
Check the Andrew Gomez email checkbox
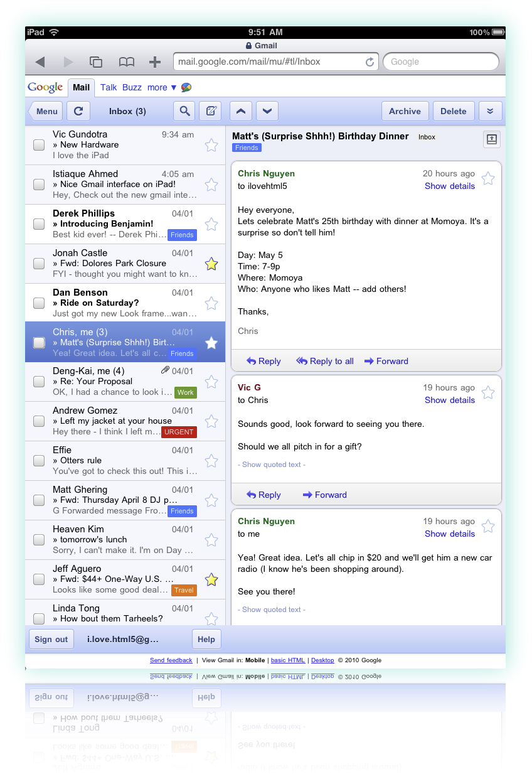pyautogui.click(x=39, y=421)
